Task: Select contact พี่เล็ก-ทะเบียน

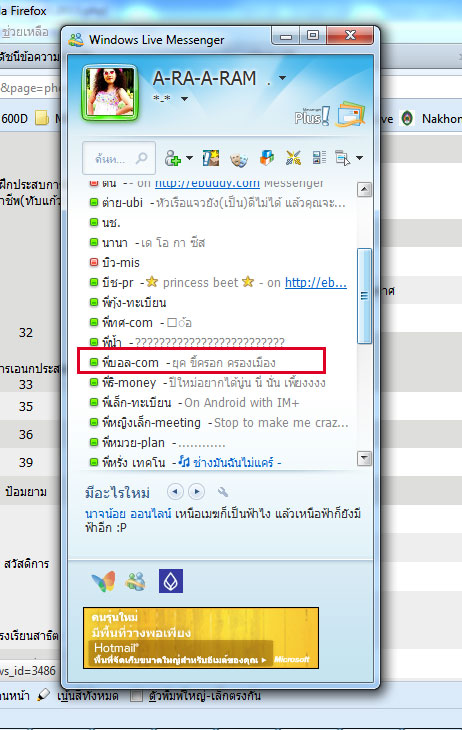Action: [x=137, y=403]
